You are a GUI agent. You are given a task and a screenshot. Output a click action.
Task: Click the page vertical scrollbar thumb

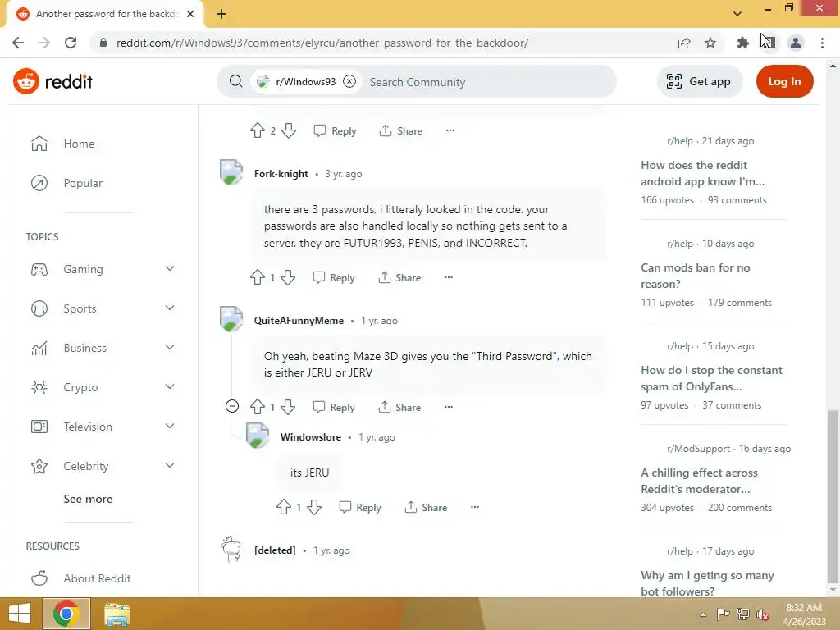833,496
